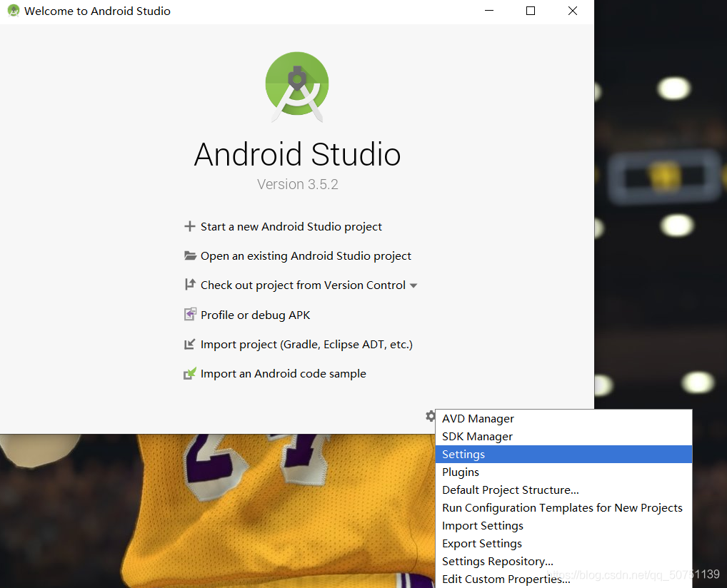The image size is (727, 588).
Task: Click the Android Studio logo in title bar
Action: pyautogui.click(x=14, y=11)
